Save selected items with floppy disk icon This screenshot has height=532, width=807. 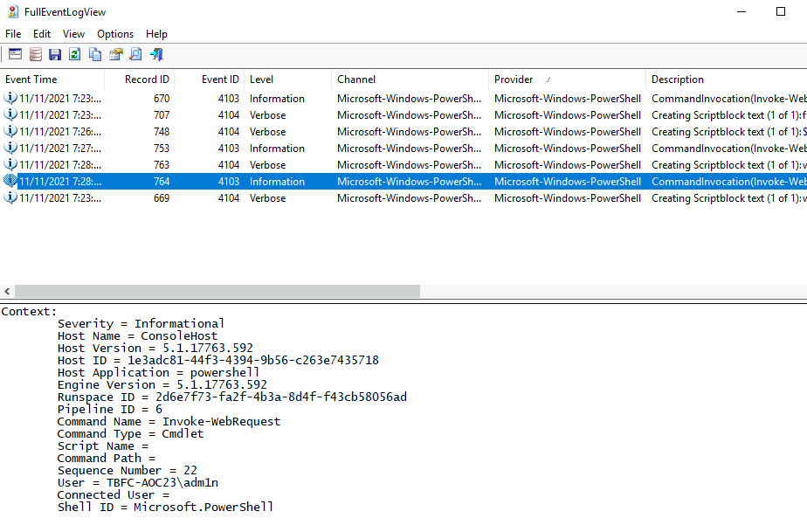pos(55,54)
